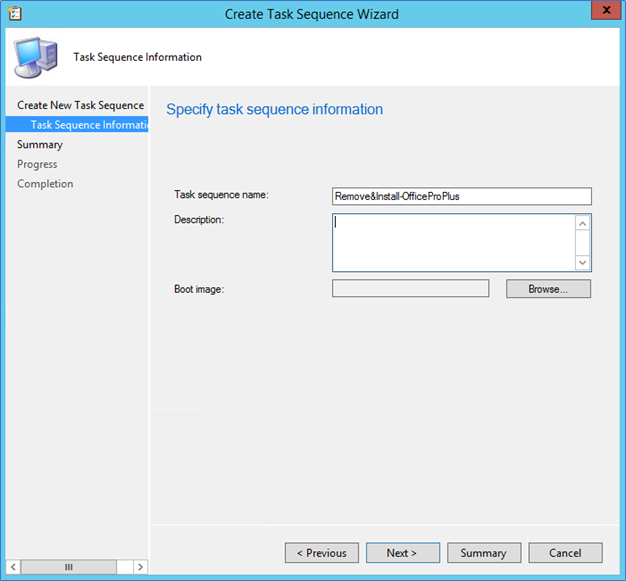Advance with the Next button
This screenshot has height=581, width=626.
[403, 553]
